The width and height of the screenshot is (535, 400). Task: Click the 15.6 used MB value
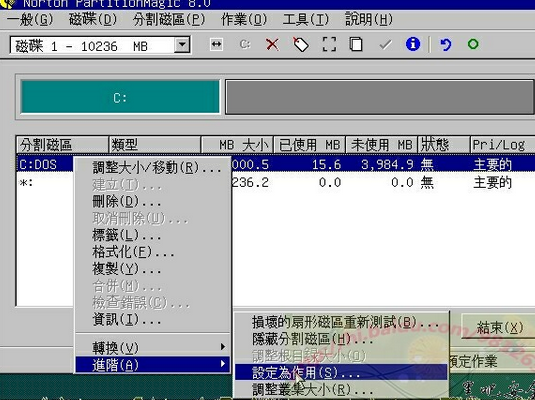pyautogui.click(x=326, y=165)
